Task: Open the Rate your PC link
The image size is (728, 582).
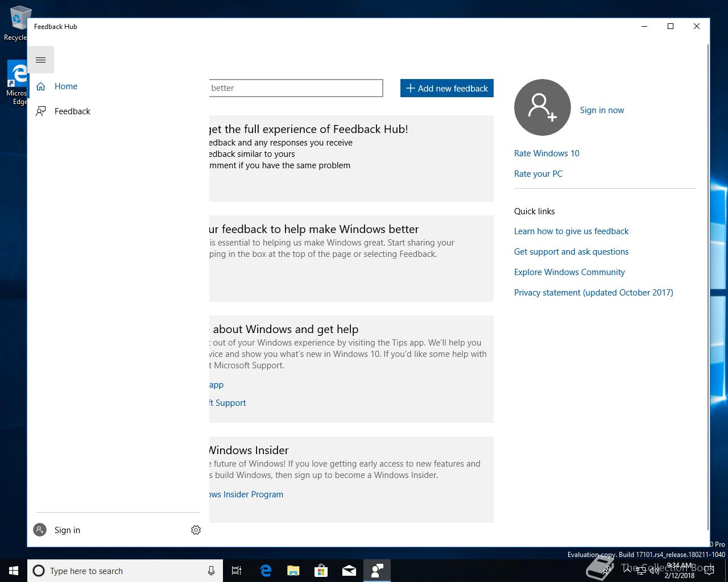Action: click(538, 174)
